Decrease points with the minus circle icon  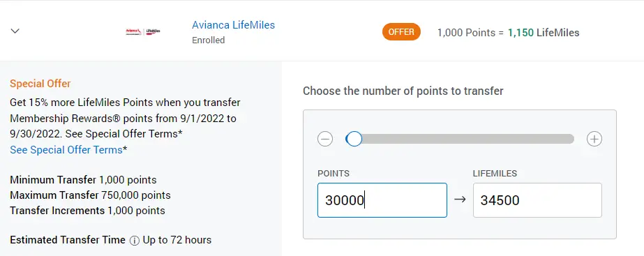click(x=325, y=139)
